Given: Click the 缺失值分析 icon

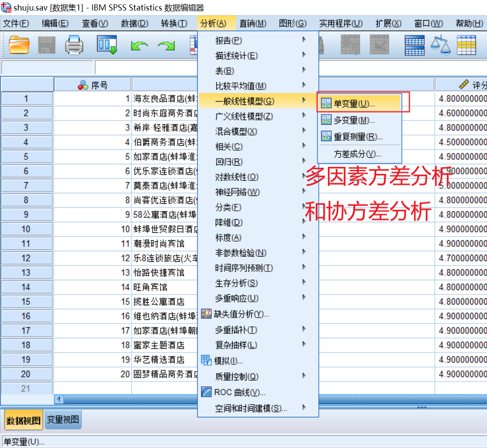Looking at the screenshot, I should (206, 314).
